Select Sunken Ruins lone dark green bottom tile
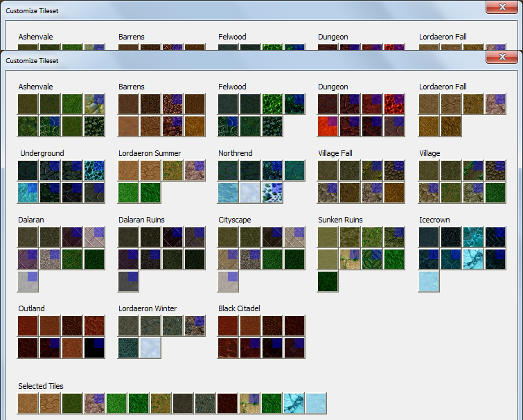This screenshot has height=420, width=523. pyautogui.click(x=328, y=281)
